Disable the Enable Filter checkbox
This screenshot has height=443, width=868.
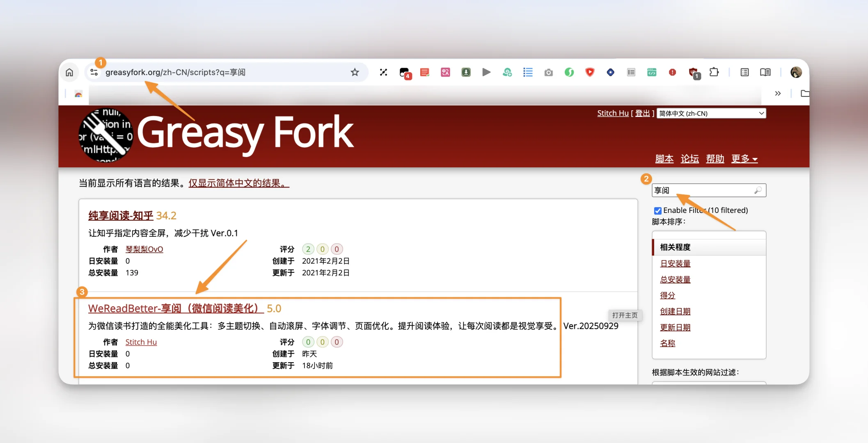(657, 210)
